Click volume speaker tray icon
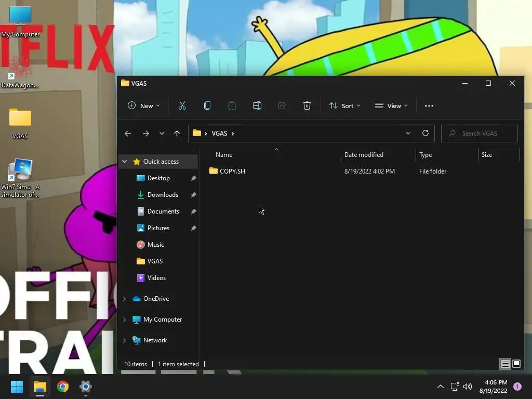Screen dimensions: 532x399 pos(468,387)
